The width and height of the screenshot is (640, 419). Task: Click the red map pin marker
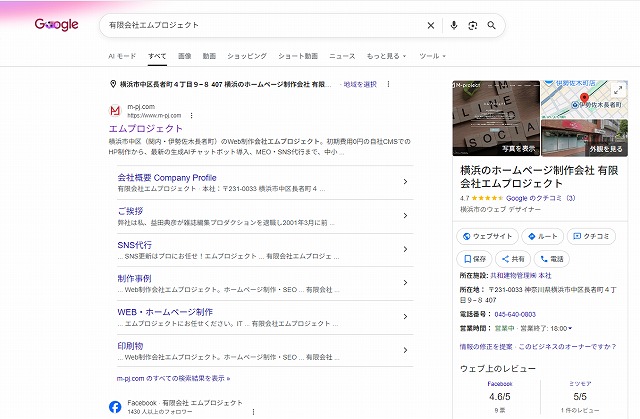coord(584,98)
